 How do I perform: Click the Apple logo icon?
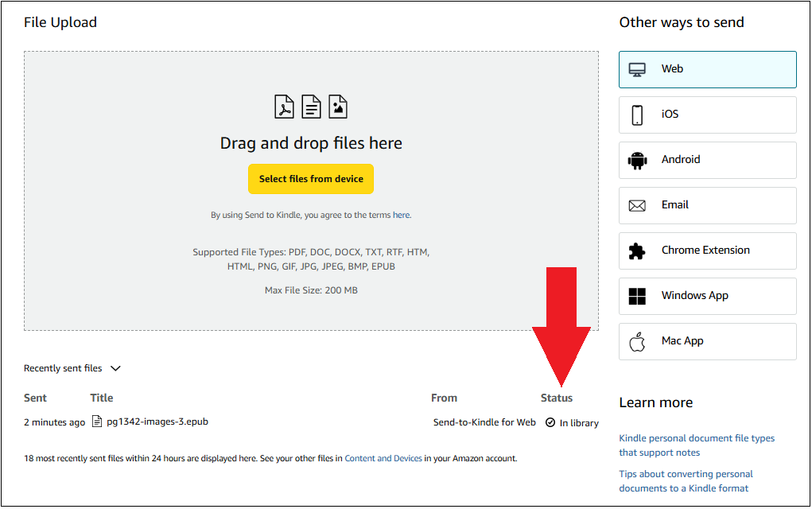(637, 342)
